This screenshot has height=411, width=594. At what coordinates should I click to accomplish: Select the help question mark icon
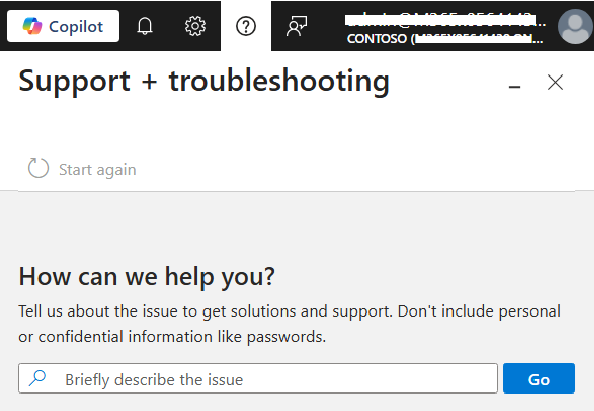[246, 26]
